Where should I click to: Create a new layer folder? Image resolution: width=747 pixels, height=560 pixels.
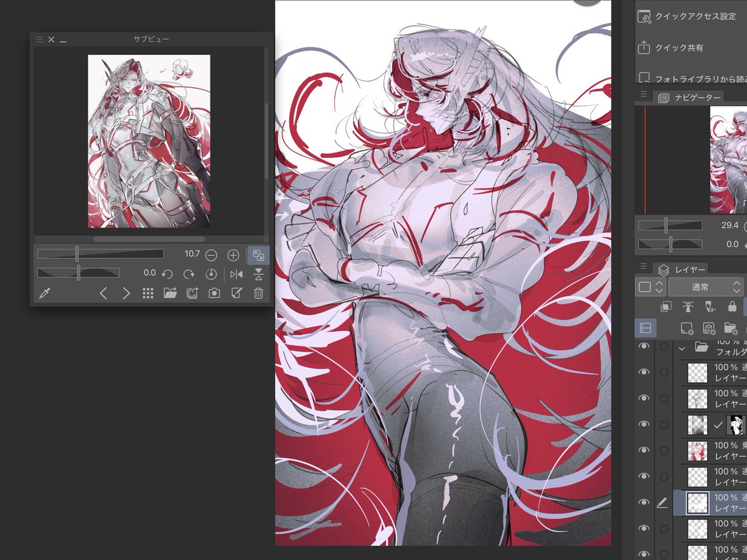(731, 327)
